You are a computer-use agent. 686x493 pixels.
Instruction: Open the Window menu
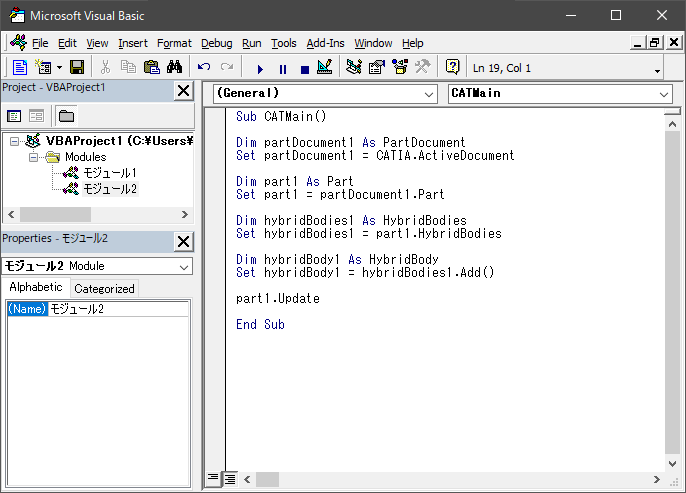pos(373,43)
